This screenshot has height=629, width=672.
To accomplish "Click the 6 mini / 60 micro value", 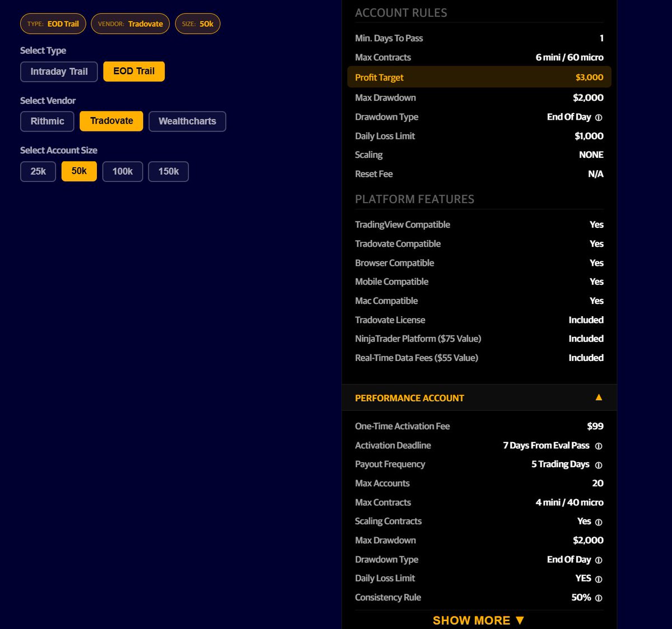I will coord(570,57).
